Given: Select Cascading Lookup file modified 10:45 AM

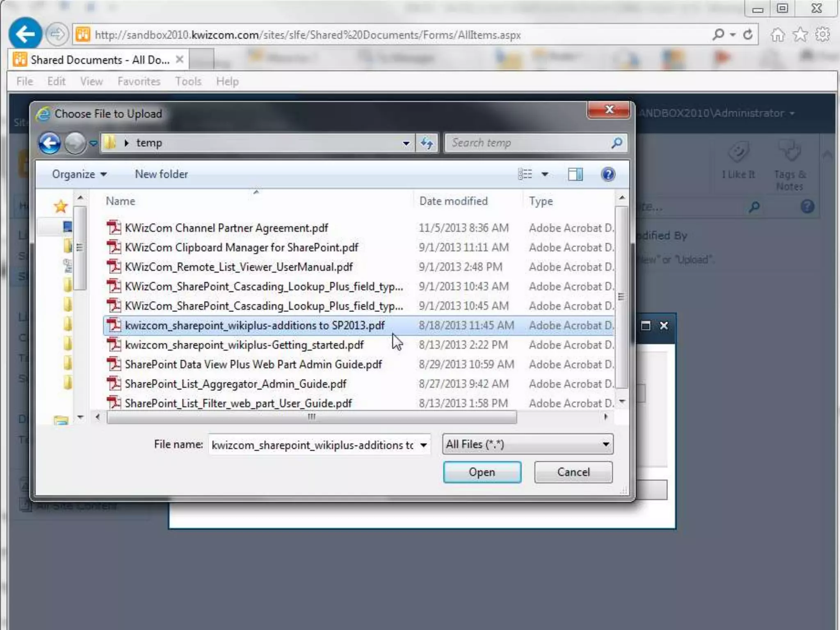Looking at the screenshot, I should [359, 306].
